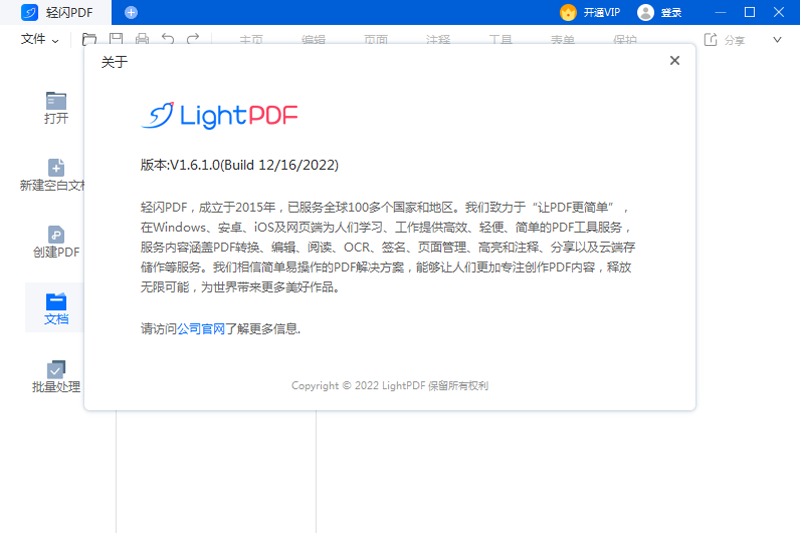Switch to the 工具 tools tab

pyautogui.click(x=501, y=40)
